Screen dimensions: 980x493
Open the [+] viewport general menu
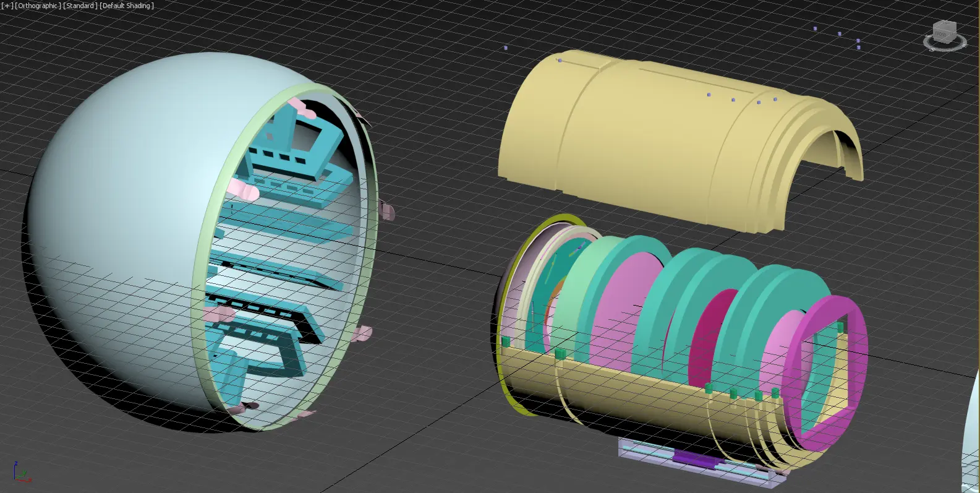point(7,6)
